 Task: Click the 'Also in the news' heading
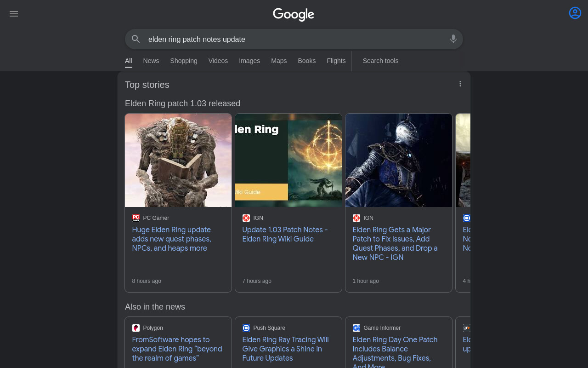pyautogui.click(x=155, y=307)
